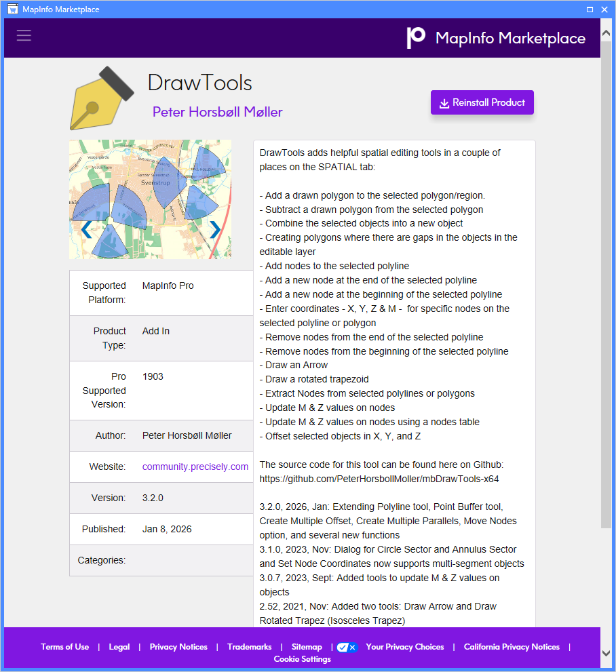Open Your Privacy Choices footer link

coord(404,647)
